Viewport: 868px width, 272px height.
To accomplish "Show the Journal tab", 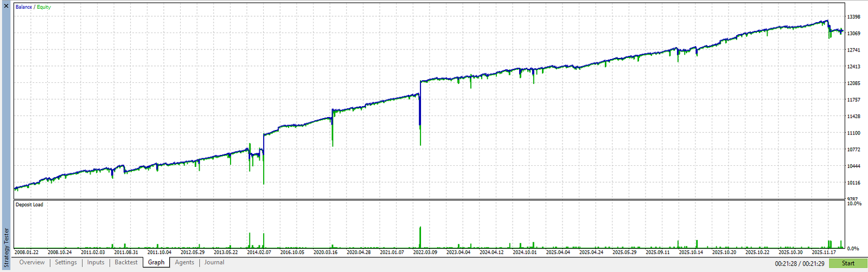I will (214, 262).
